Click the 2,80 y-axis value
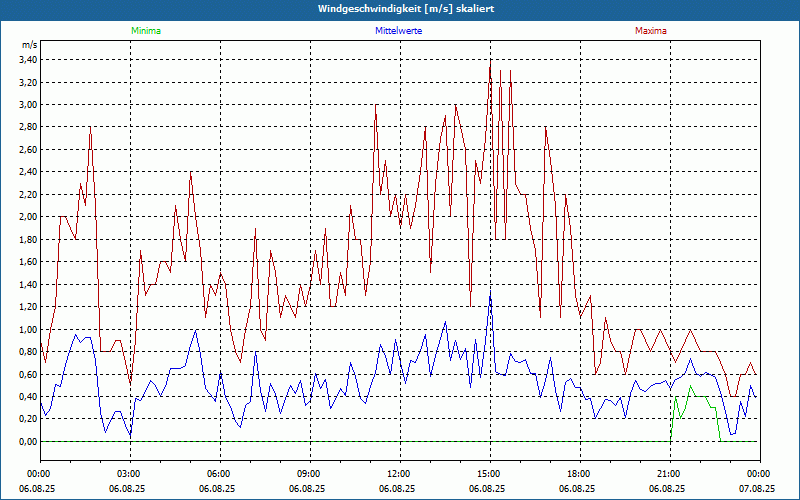This screenshot has height=500, width=800. [x=28, y=127]
